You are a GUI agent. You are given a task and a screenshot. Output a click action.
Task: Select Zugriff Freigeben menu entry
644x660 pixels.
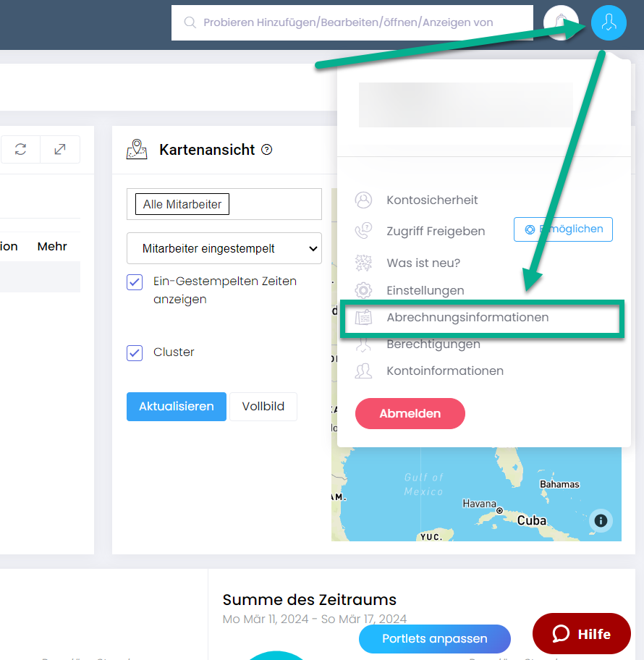[436, 231]
